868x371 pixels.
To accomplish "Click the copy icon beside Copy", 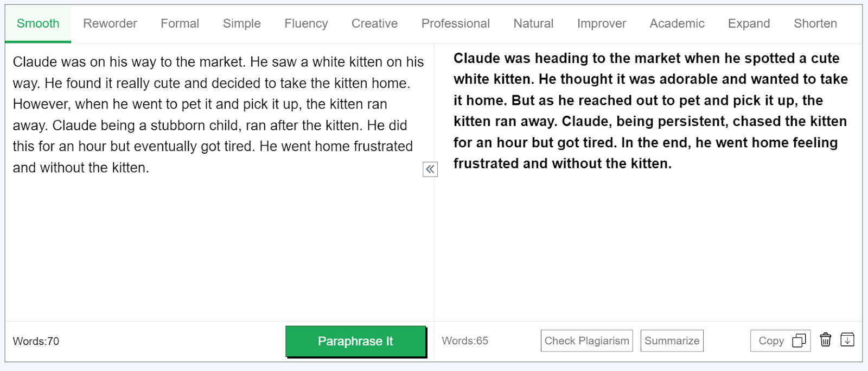I will click(x=799, y=341).
